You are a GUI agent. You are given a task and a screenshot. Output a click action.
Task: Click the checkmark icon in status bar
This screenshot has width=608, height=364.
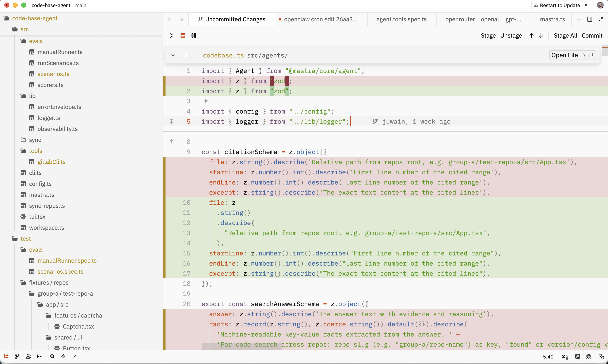click(x=74, y=356)
